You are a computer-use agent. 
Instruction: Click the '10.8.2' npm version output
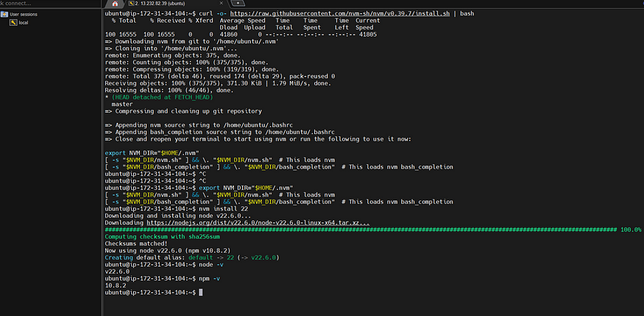(x=116, y=285)
